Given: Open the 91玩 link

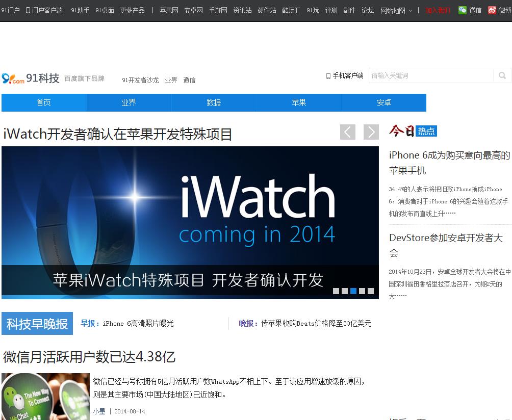Looking at the screenshot, I should click(x=313, y=10).
